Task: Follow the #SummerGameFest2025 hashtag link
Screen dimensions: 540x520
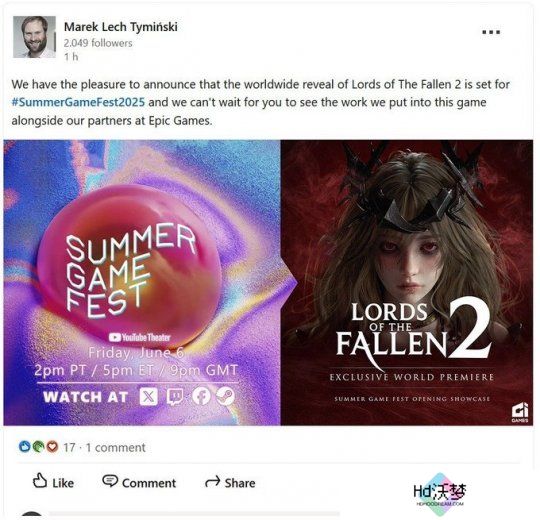Action: [x=78, y=103]
